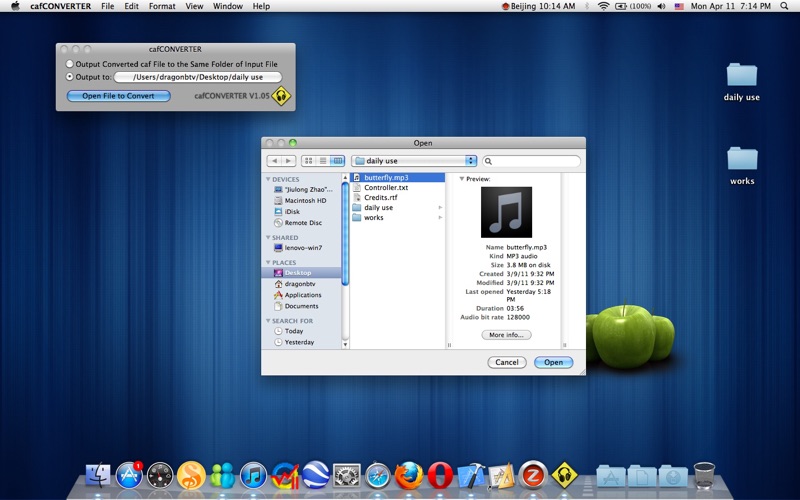The image size is (800, 500).
Task: Collapse the DEVICES sidebar section
Action: (268, 179)
